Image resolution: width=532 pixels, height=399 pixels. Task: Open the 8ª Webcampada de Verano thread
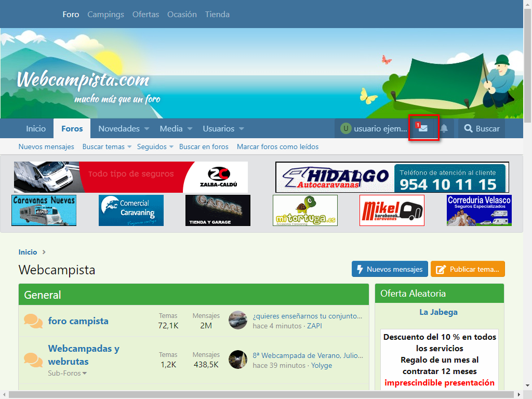click(x=308, y=355)
